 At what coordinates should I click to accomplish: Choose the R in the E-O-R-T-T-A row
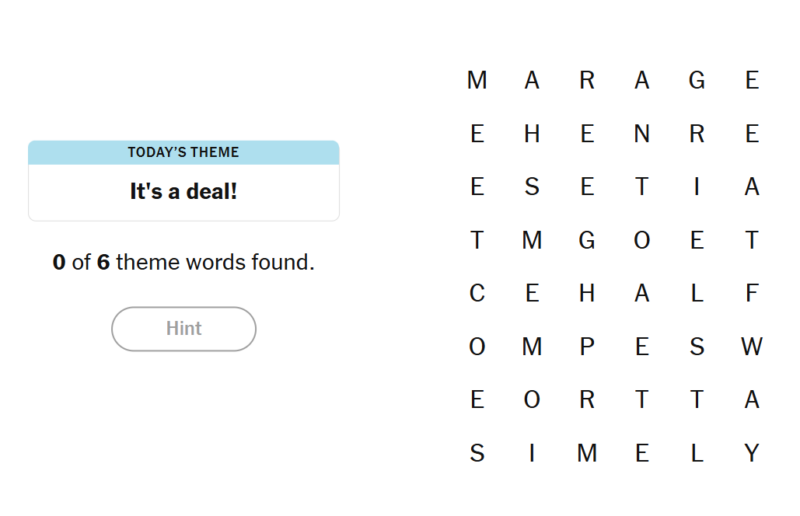tap(587, 399)
